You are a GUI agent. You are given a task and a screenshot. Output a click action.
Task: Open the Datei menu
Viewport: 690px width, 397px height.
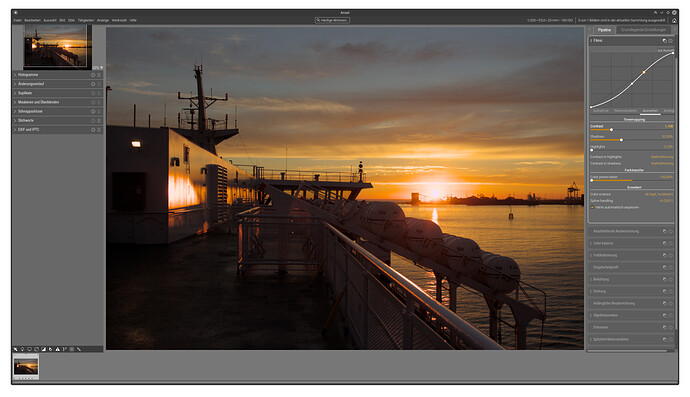[17, 20]
